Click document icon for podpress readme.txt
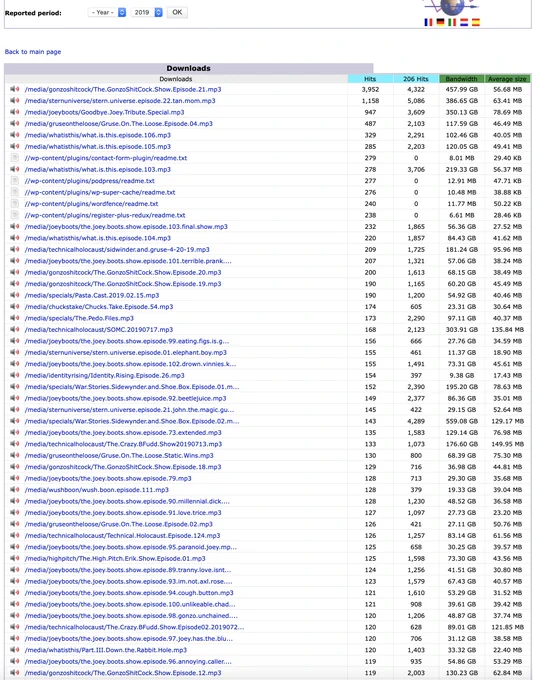Viewport: 533px width, 680px height. point(15,180)
